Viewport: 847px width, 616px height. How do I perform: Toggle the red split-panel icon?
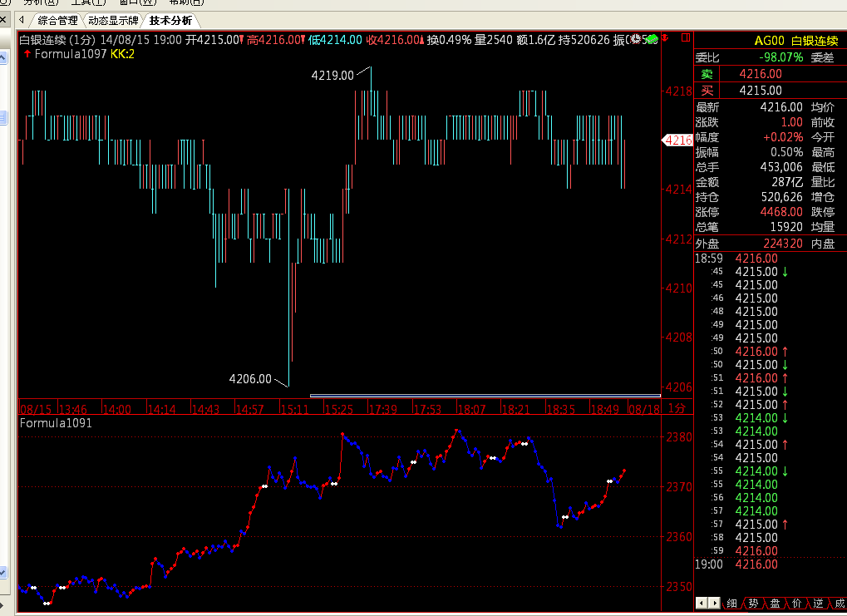tap(686, 37)
